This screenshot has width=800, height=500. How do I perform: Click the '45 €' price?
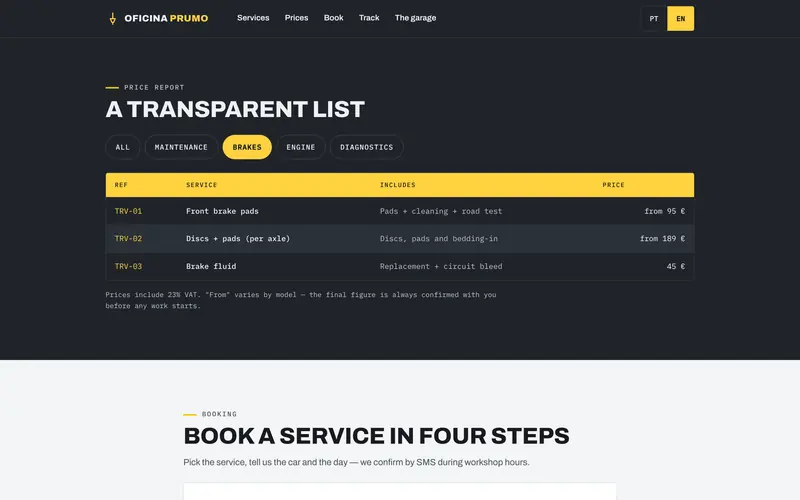point(676,266)
